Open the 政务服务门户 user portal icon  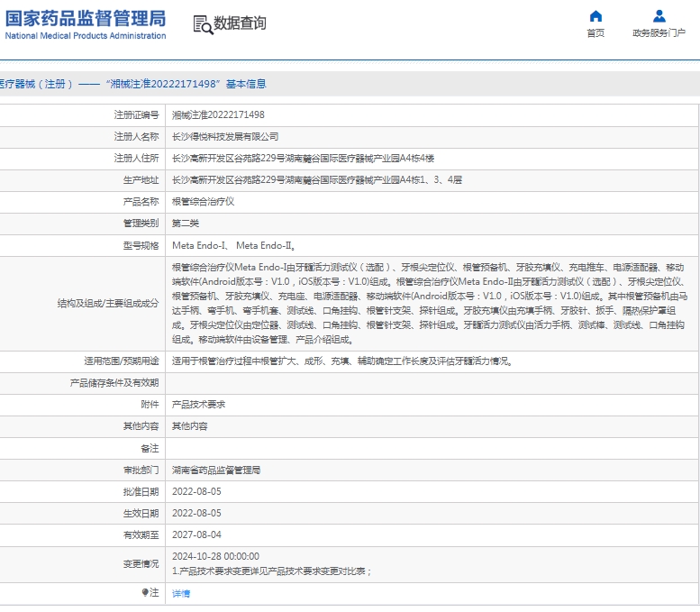[x=659, y=16]
